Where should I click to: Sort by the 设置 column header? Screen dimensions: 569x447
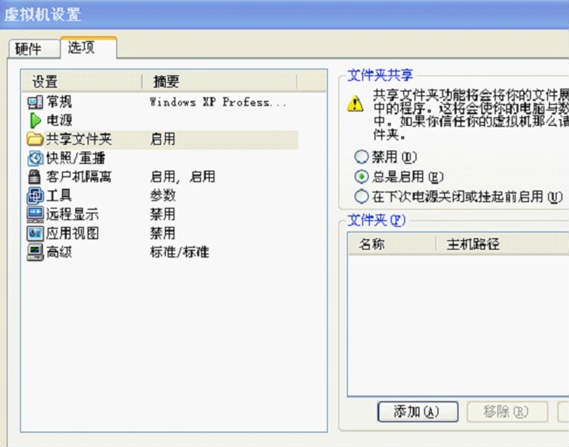click(x=81, y=81)
